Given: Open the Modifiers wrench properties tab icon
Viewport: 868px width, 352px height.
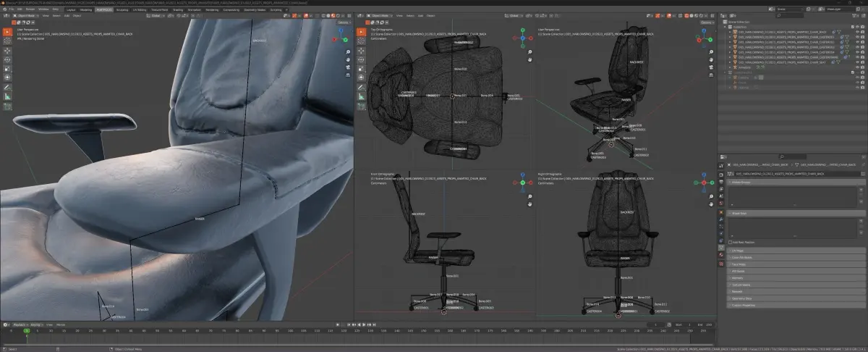Looking at the screenshot, I should pyautogui.click(x=721, y=219).
